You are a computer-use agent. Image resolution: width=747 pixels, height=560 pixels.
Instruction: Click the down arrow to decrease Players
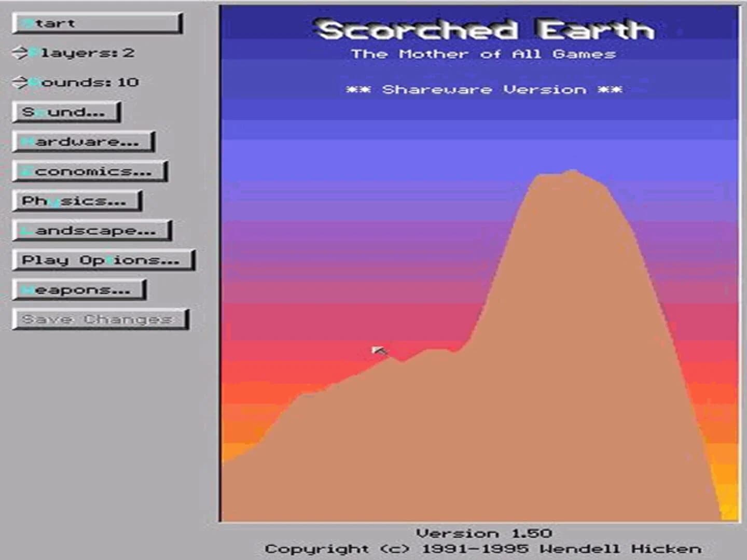point(20,55)
